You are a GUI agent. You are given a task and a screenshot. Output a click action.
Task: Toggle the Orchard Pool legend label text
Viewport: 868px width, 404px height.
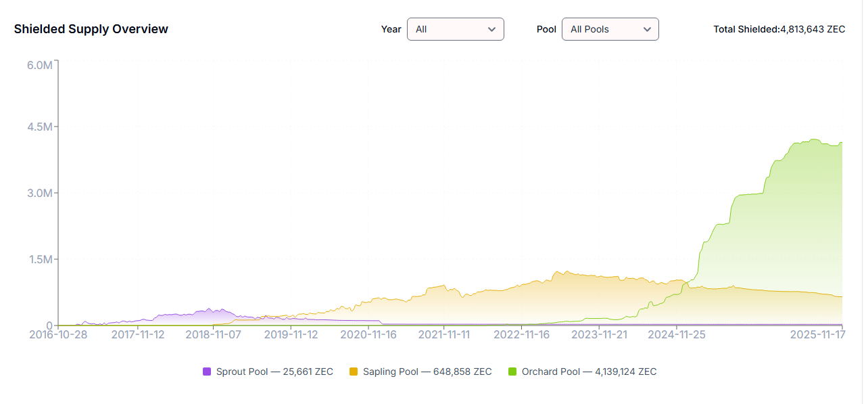pyautogui.click(x=589, y=372)
